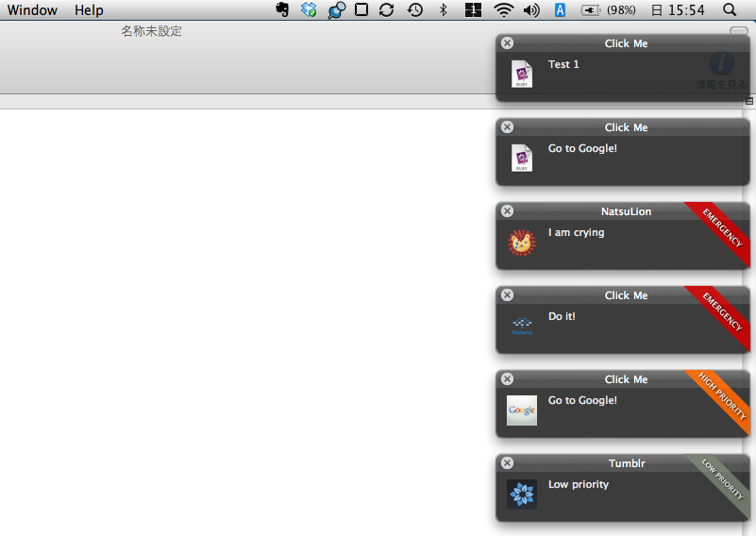Open the input source 'A' menu

[560, 10]
